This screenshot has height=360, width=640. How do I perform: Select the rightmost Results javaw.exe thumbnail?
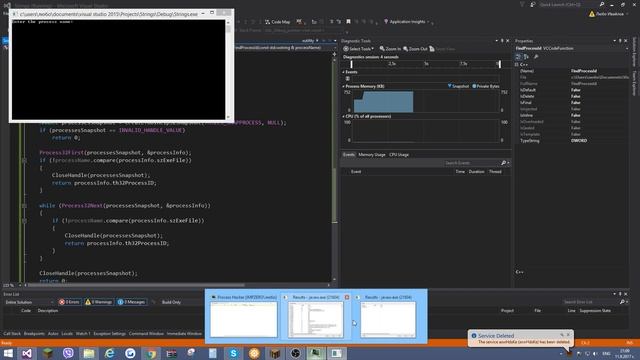388,316
